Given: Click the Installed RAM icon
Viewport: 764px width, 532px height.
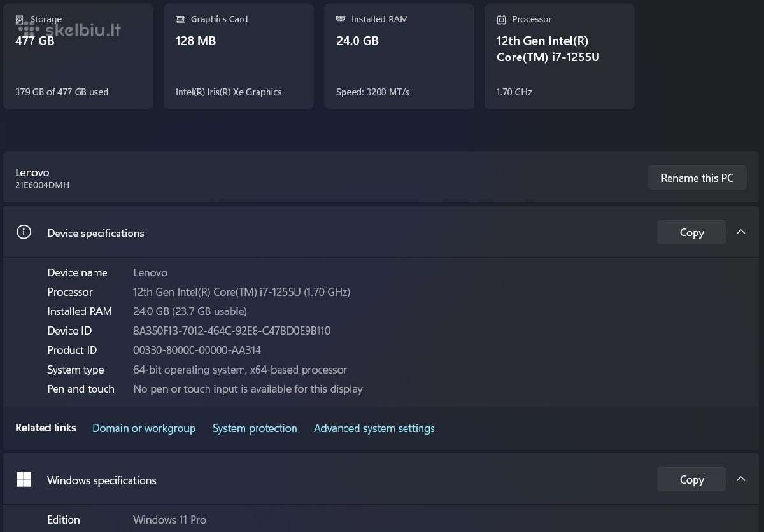Looking at the screenshot, I should [341, 19].
